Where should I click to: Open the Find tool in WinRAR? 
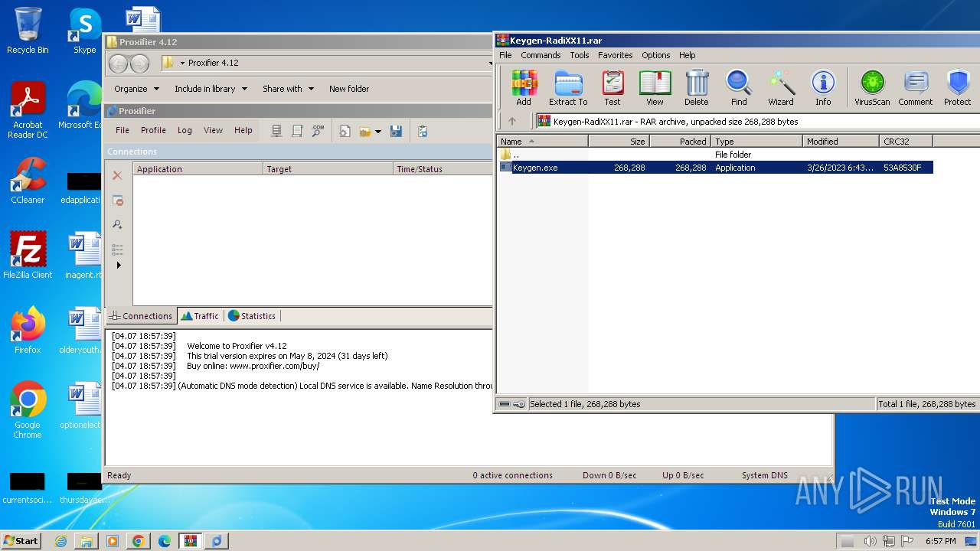[739, 87]
